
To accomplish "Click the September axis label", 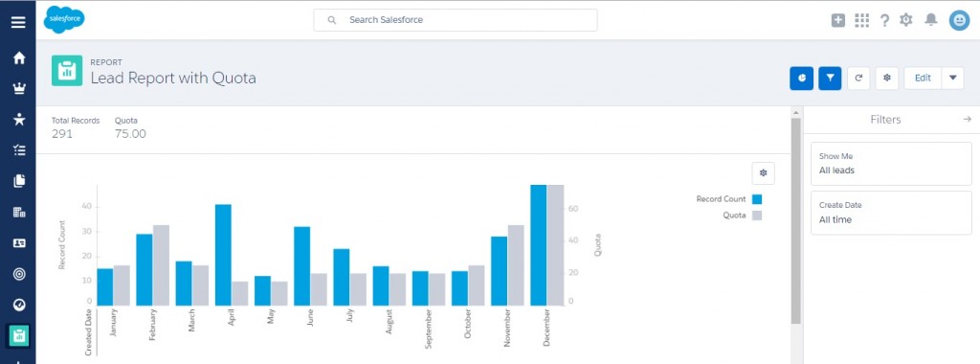I will pyautogui.click(x=428, y=328).
